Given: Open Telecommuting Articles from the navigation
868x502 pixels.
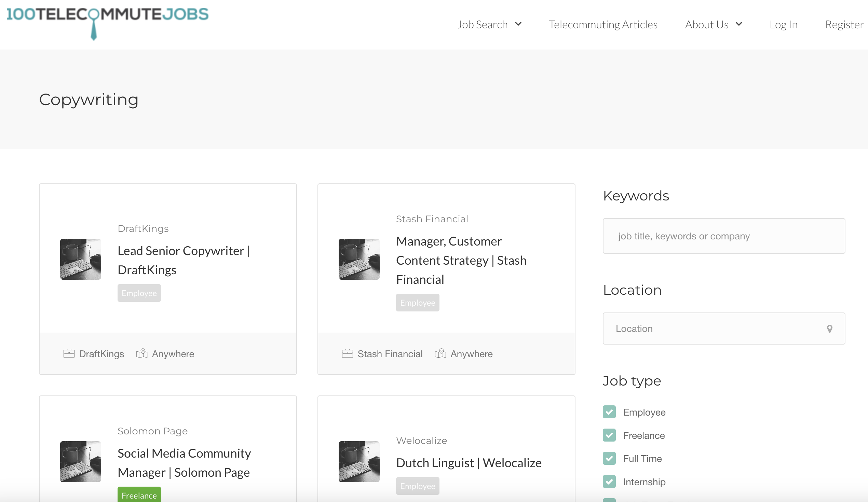Looking at the screenshot, I should pos(603,25).
